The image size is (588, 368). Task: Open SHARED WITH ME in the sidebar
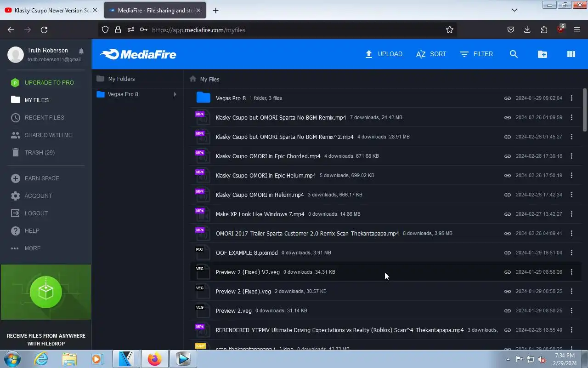pyautogui.click(x=42, y=135)
